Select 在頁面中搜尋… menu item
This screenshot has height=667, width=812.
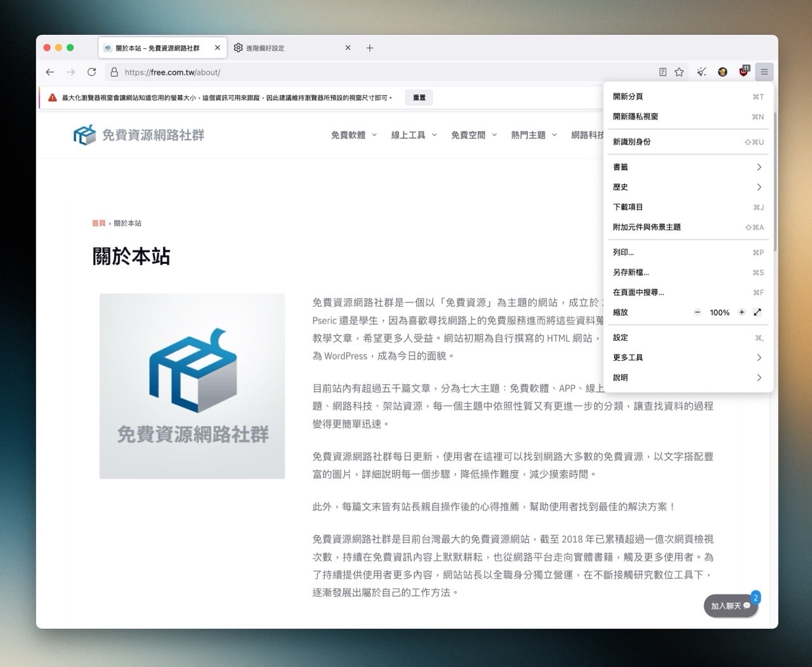click(x=688, y=292)
